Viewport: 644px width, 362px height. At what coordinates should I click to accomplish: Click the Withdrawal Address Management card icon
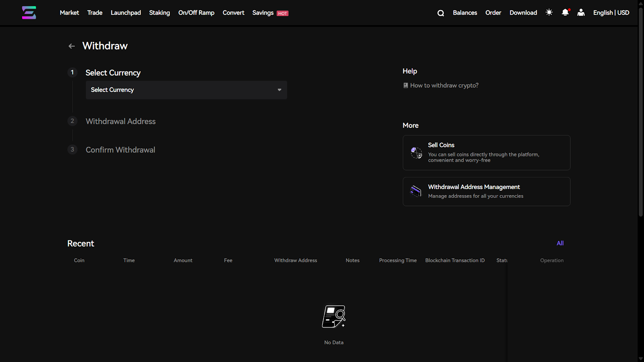[415, 191]
